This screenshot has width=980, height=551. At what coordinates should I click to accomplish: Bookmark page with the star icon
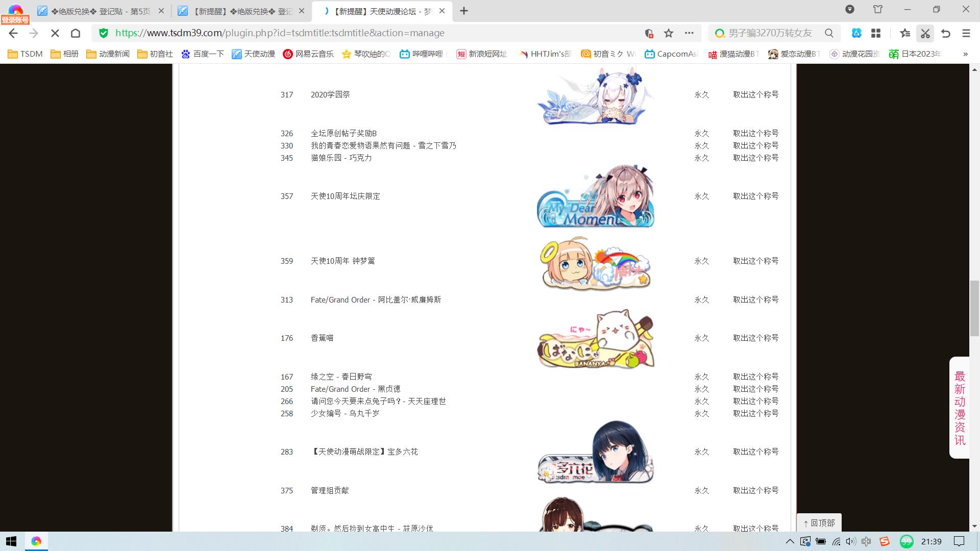click(x=669, y=33)
